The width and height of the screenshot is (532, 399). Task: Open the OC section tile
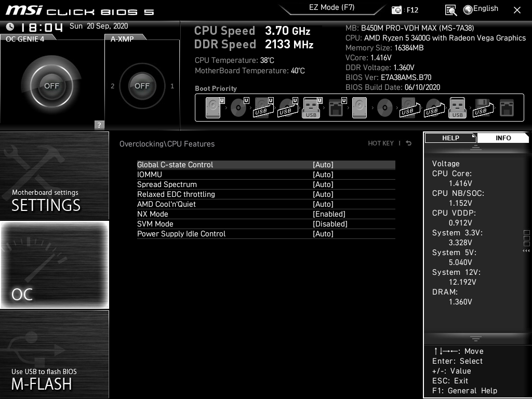(55, 264)
